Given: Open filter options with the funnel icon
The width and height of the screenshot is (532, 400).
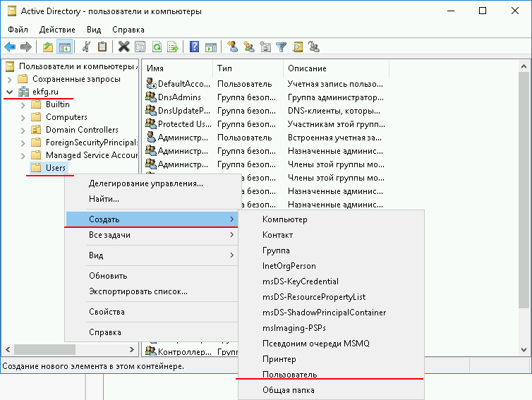Looking at the screenshot, I should (282, 47).
